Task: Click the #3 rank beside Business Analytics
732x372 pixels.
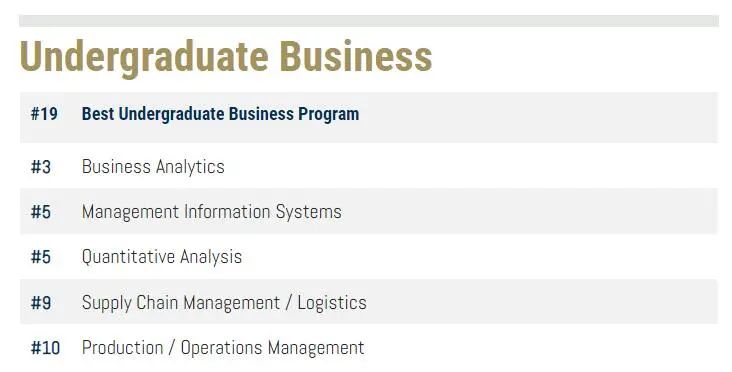Action: coord(41,167)
